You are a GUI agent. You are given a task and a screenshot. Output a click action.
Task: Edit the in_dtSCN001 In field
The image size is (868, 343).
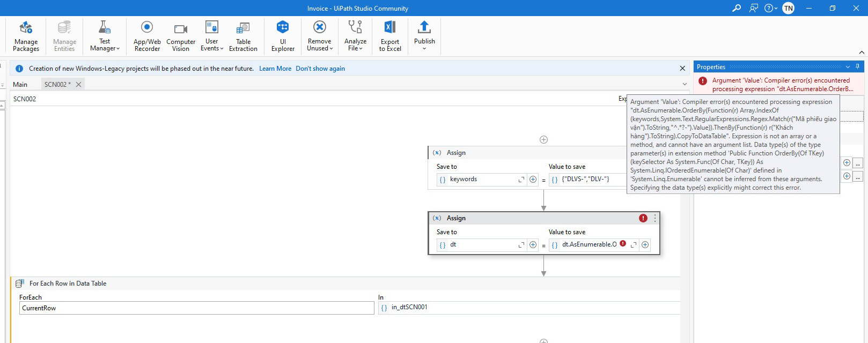click(529, 308)
